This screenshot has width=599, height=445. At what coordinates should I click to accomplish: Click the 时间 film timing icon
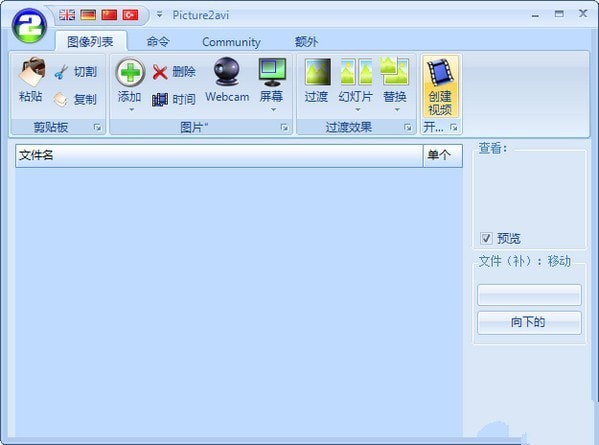(x=160, y=100)
